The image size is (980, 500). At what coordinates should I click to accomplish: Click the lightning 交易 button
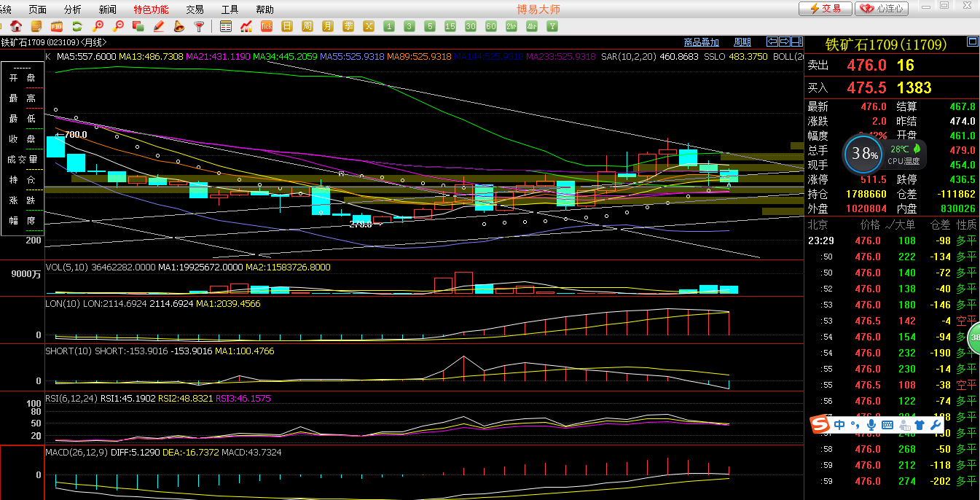(x=825, y=9)
